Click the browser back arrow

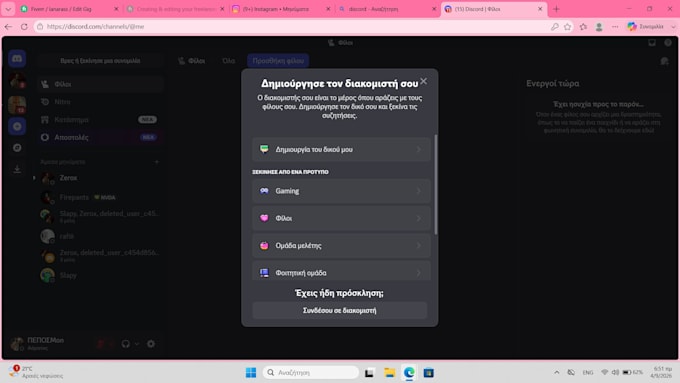[x=8, y=26]
